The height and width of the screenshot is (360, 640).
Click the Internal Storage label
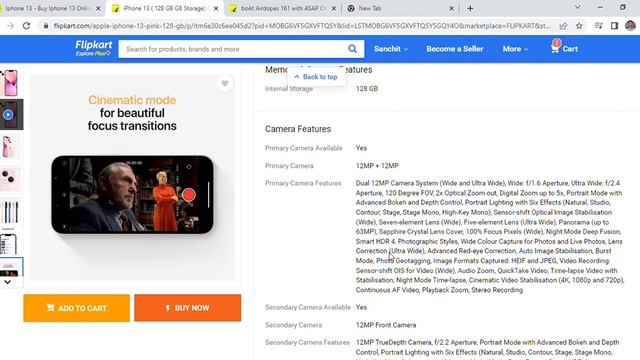coord(289,89)
